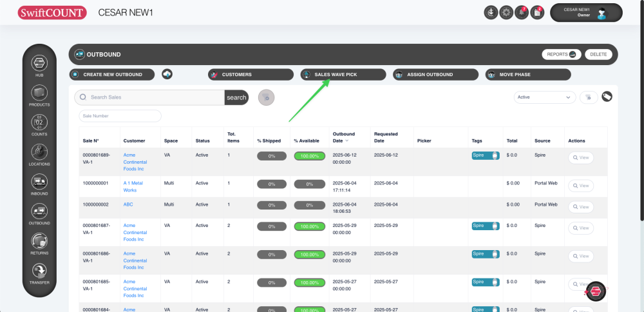Open Acme Continental Foods link for 0000801689-VA-1
The width and height of the screenshot is (644, 312).
(x=135, y=162)
